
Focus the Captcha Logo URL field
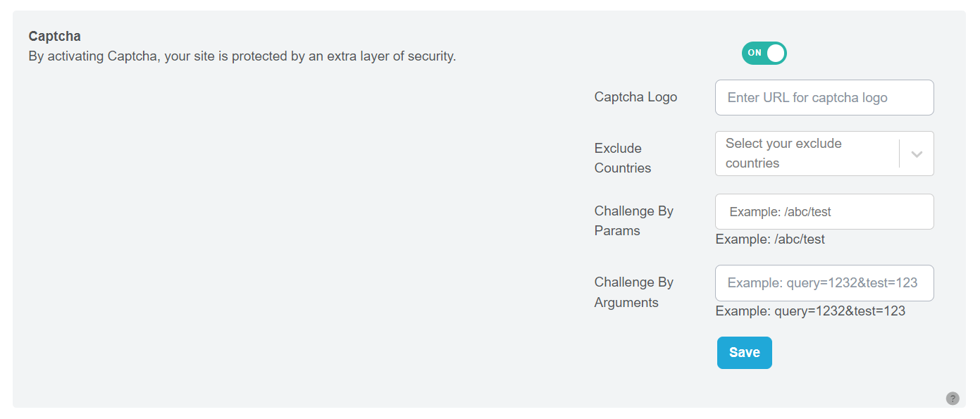pyautogui.click(x=824, y=97)
